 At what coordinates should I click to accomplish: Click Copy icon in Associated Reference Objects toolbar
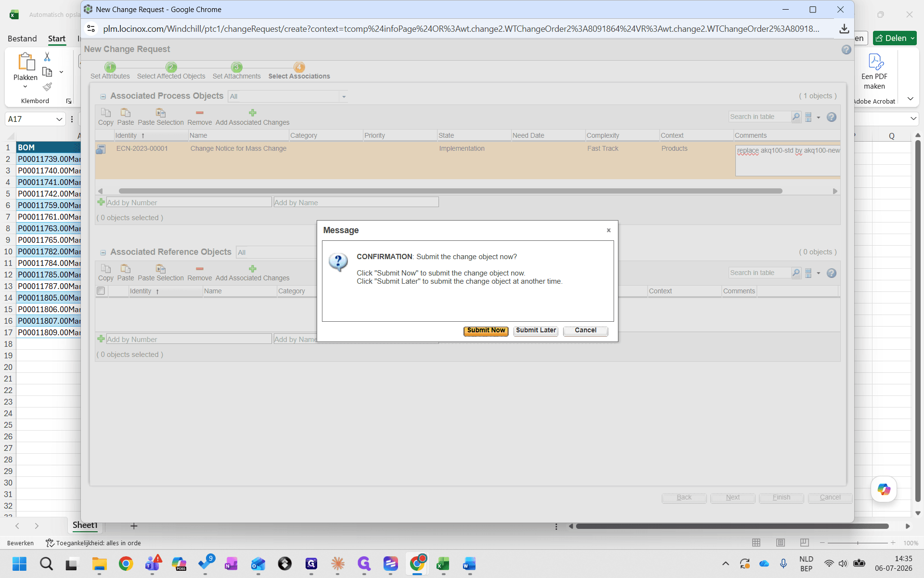pos(106,269)
